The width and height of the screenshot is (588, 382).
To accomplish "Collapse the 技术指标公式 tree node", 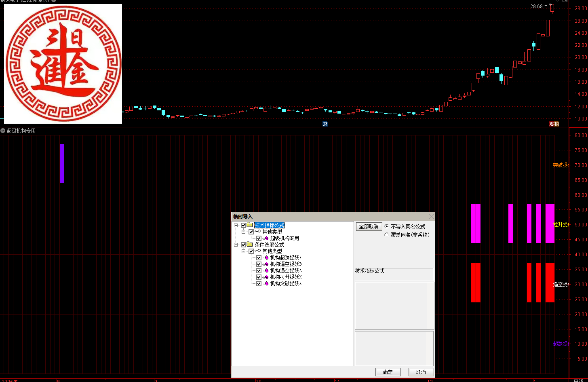I will pyautogui.click(x=236, y=225).
